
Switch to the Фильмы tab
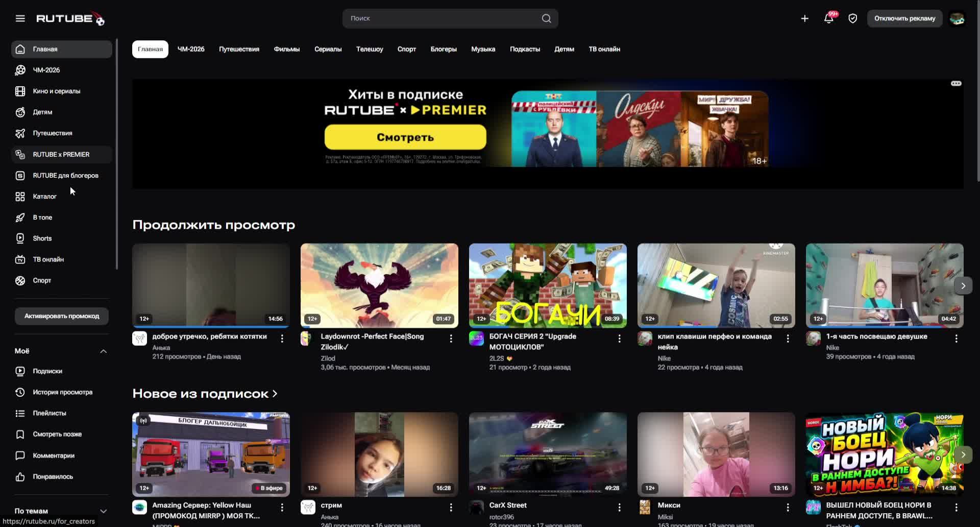(287, 49)
